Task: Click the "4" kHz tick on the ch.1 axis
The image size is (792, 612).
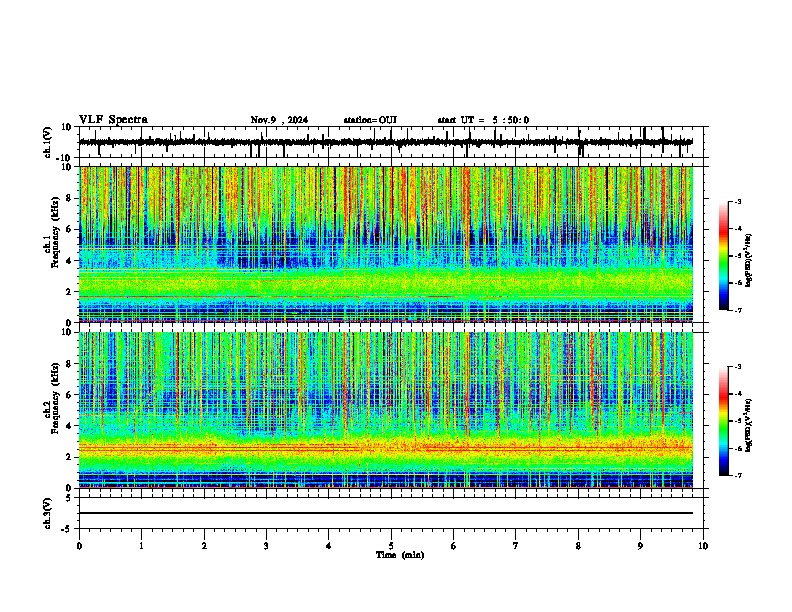Action: (x=69, y=261)
